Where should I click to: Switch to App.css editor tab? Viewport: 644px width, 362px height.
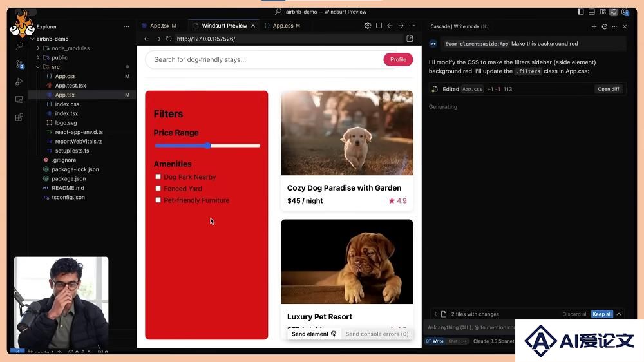tap(283, 26)
